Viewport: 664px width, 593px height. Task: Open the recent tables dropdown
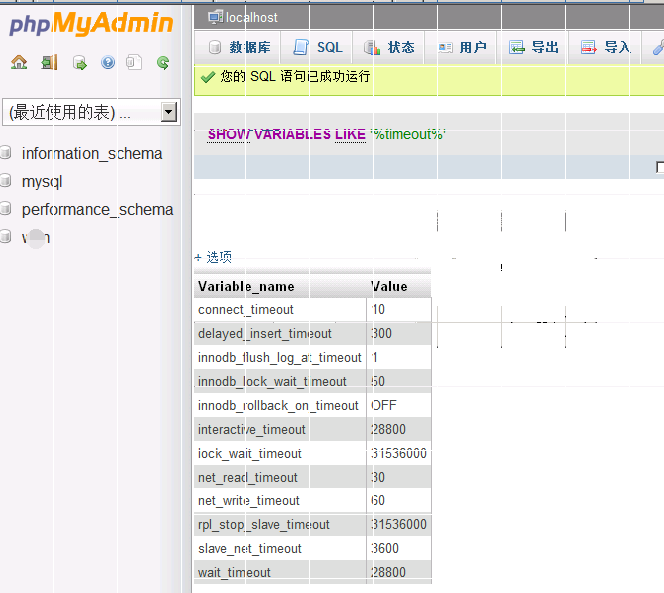click(91, 112)
